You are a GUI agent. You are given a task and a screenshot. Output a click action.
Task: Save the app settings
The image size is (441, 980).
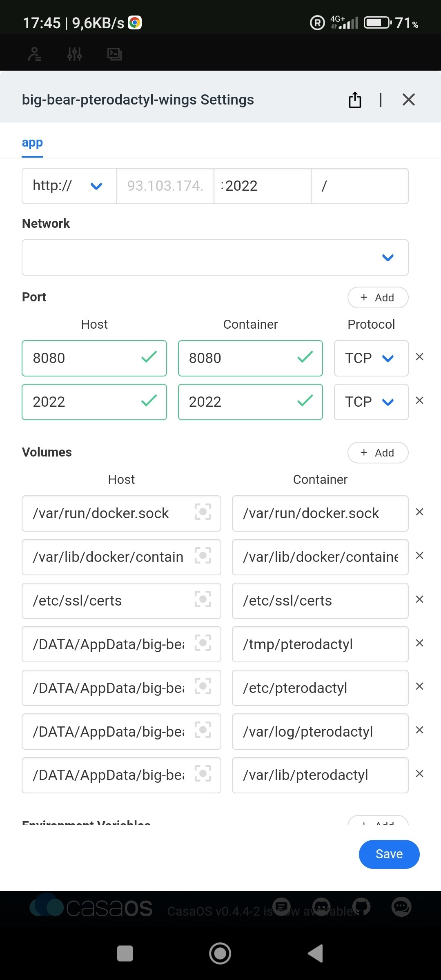(389, 854)
